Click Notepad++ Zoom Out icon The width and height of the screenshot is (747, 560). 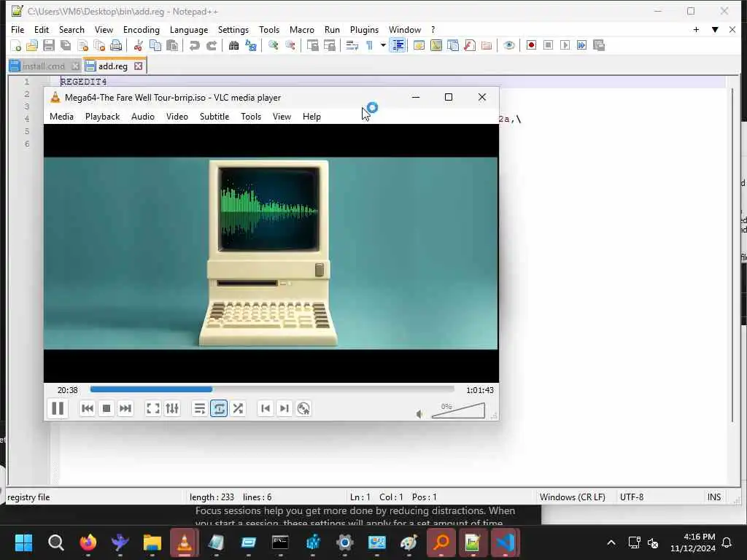pos(290,46)
